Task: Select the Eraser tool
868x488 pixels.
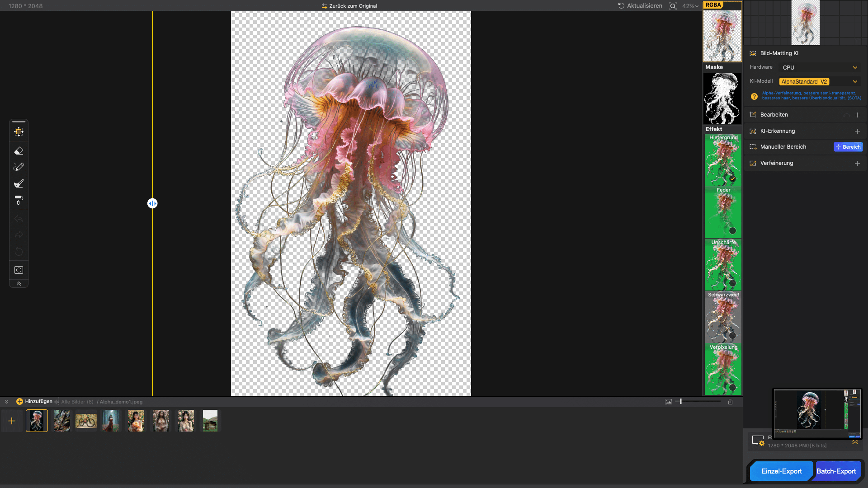Action: pyautogui.click(x=19, y=150)
